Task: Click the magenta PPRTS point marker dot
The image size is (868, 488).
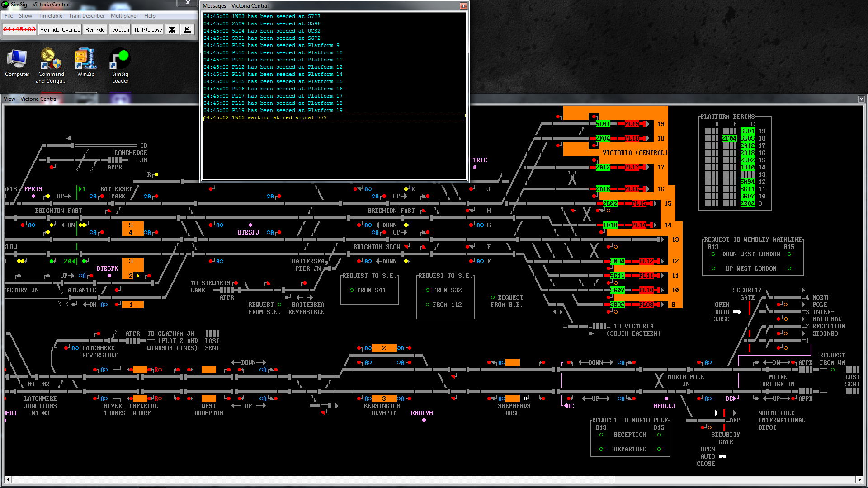Action: point(33,196)
